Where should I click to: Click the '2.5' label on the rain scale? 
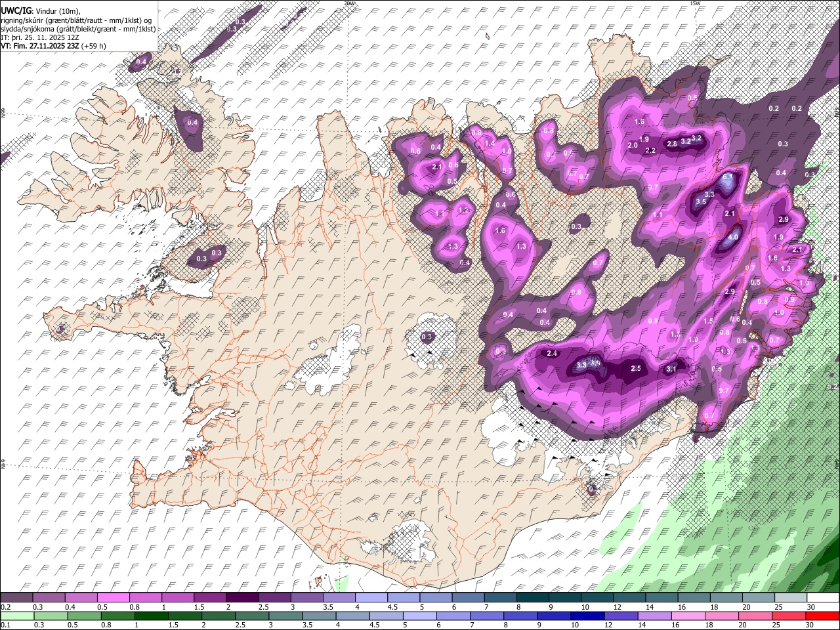point(240,625)
